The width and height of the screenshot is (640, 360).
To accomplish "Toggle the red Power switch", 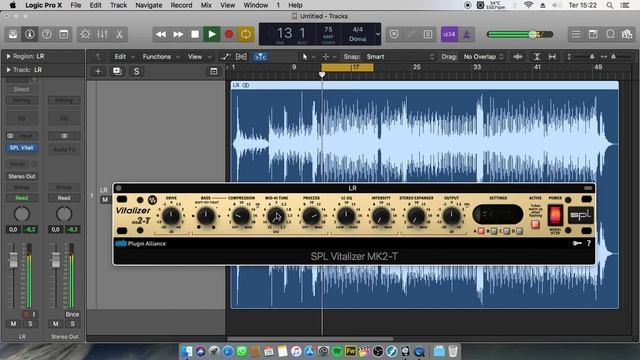I will click(x=555, y=215).
